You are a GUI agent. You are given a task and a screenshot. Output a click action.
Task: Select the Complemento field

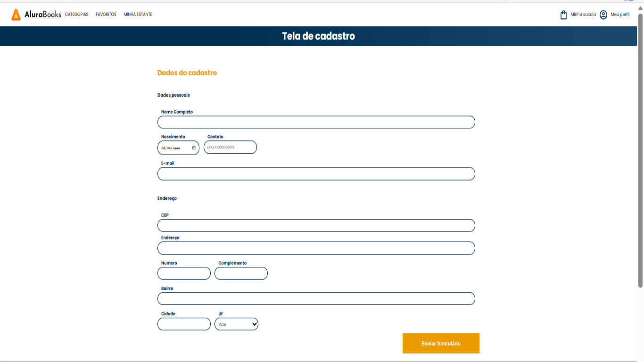coord(241,273)
